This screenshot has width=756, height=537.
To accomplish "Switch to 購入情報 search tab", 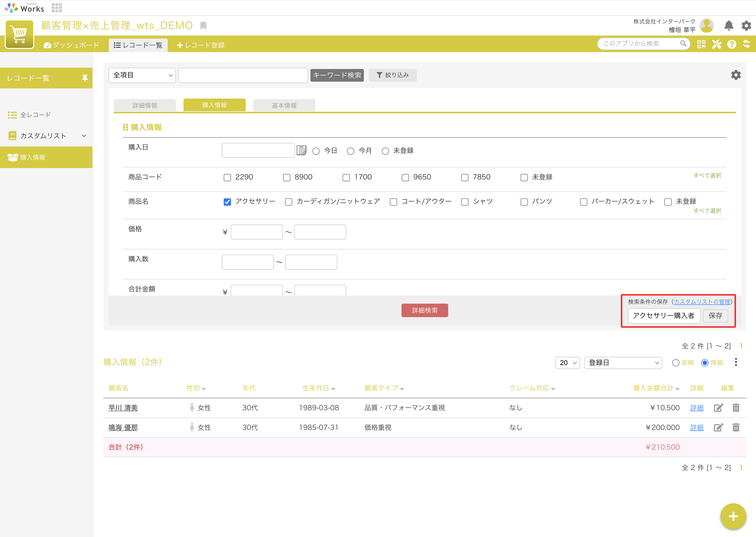I will (214, 105).
